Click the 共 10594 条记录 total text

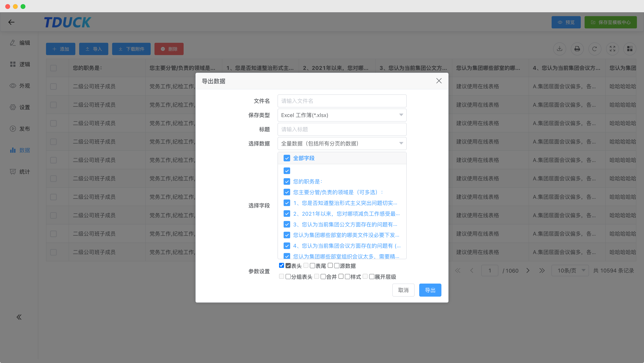(x=614, y=271)
